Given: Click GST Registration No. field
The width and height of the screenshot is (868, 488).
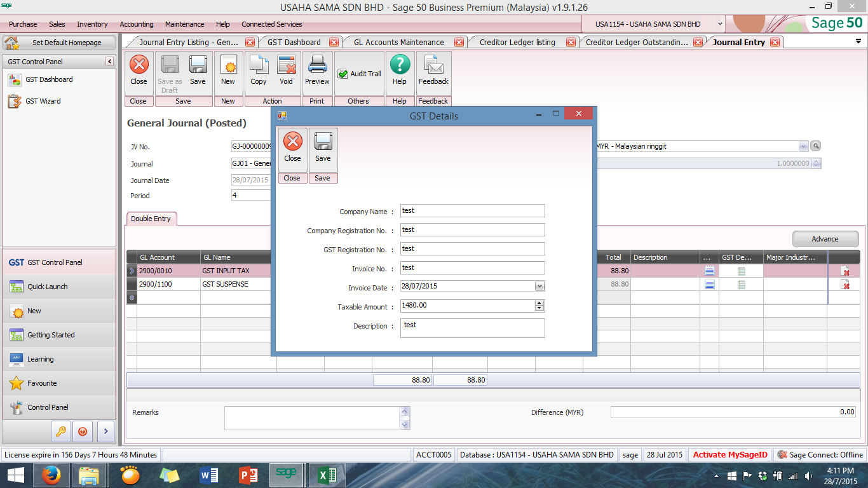Looking at the screenshot, I should tap(473, 249).
